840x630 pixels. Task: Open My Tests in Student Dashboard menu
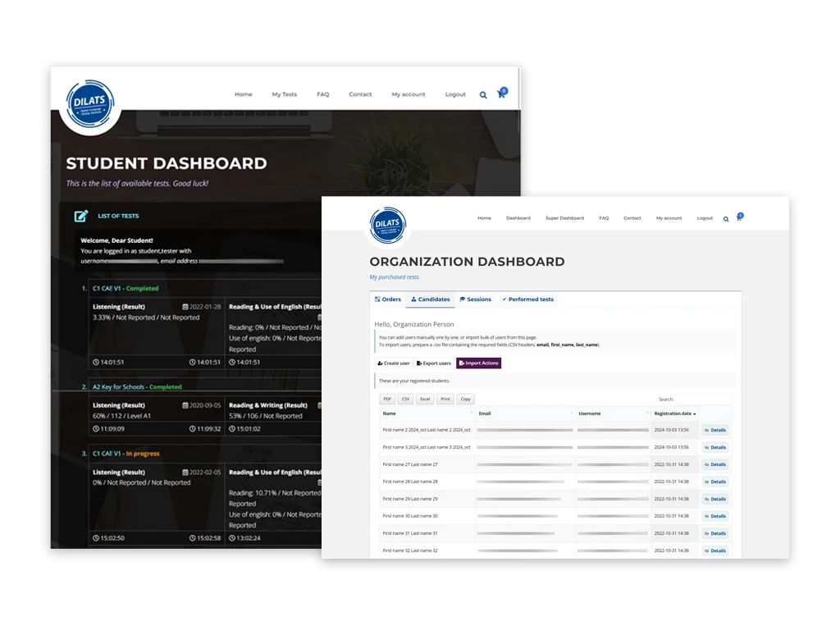coord(285,94)
